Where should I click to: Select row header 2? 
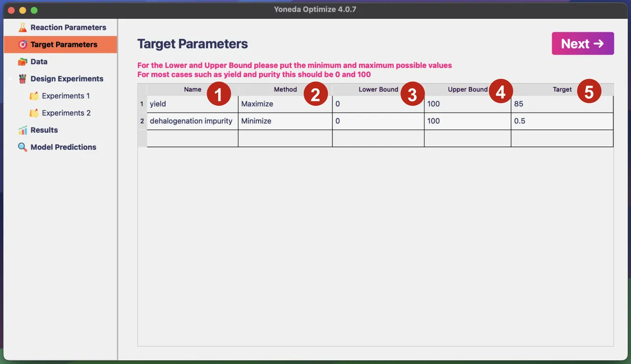(x=142, y=121)
